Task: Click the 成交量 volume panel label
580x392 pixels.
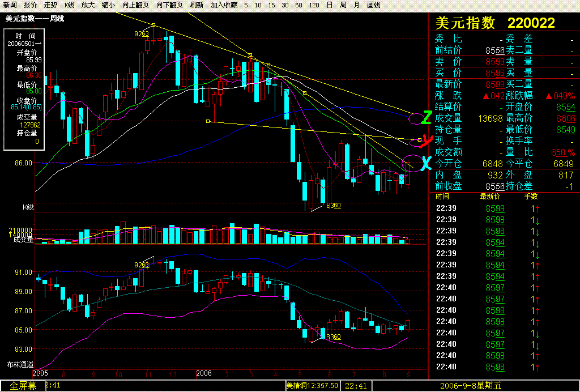Action: point(23,240)
